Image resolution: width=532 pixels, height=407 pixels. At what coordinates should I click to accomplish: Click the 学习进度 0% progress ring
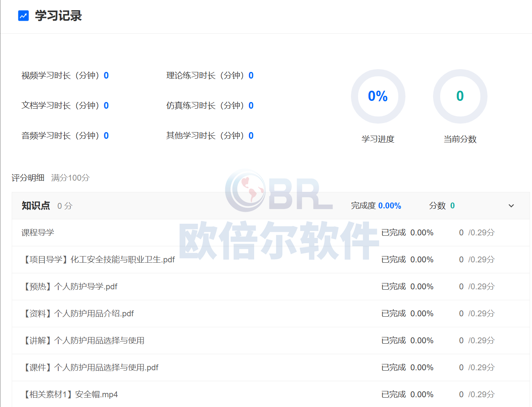(x=378, y=96)
